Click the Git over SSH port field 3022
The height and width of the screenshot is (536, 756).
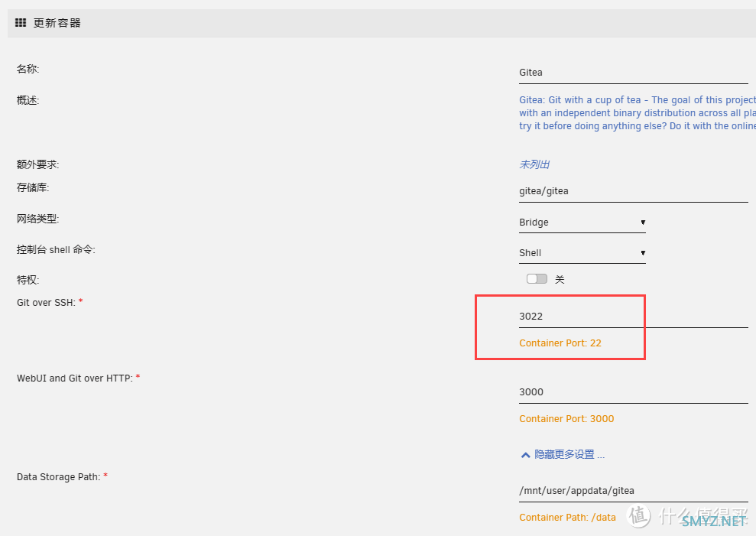click(634, 317)
